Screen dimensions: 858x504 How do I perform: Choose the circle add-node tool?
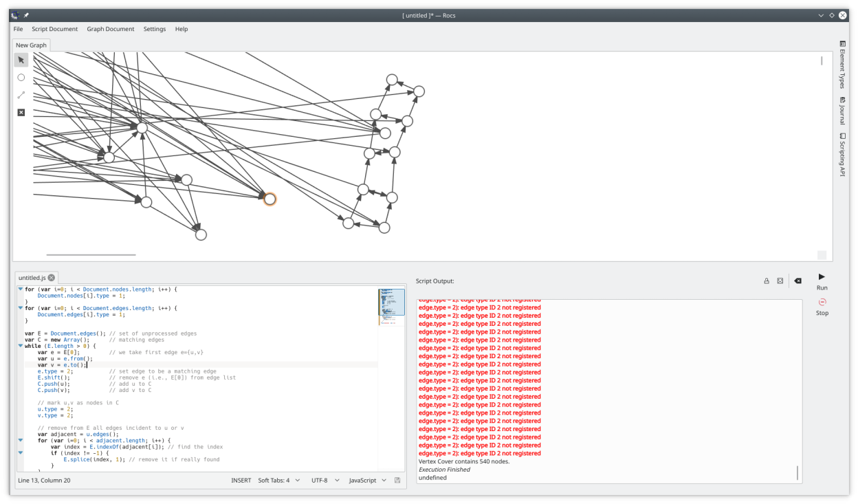tap(21, 78)
